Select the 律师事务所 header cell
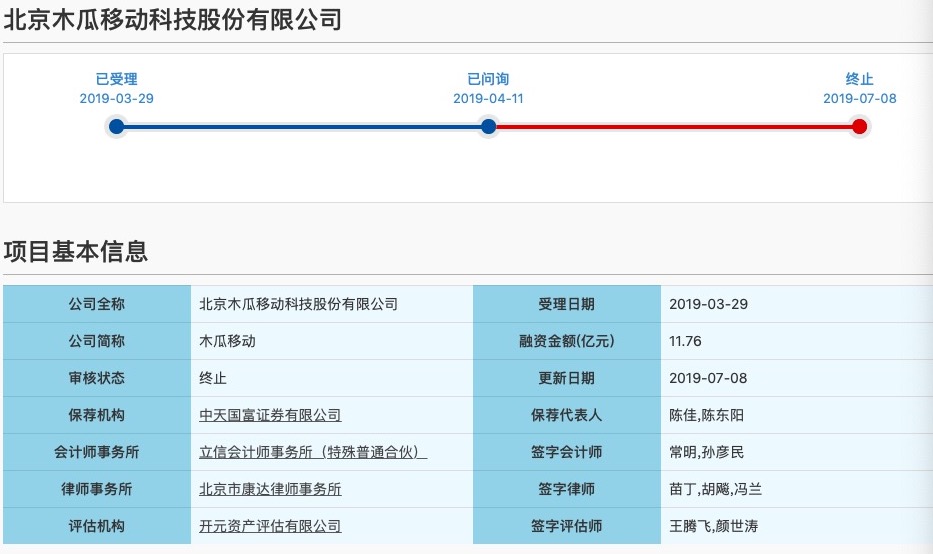Image resolution: width=933 pixels, height=554 pixels. tap(97, 489)
